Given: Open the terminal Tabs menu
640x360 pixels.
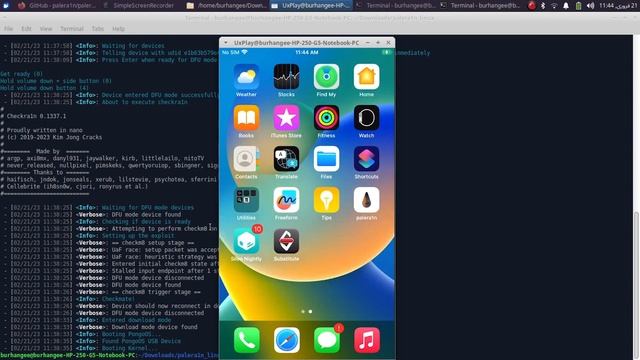Looking at the screenshot, I should click(98, 29).
